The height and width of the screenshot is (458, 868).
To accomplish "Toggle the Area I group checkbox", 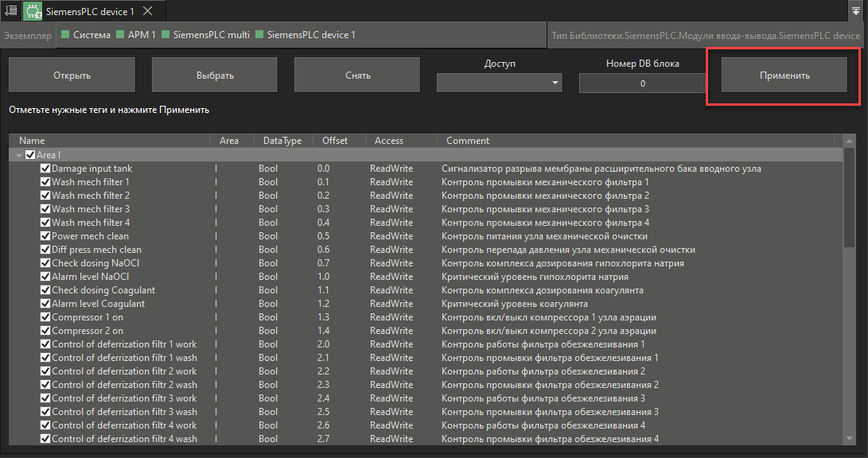I will coord(30,155).
